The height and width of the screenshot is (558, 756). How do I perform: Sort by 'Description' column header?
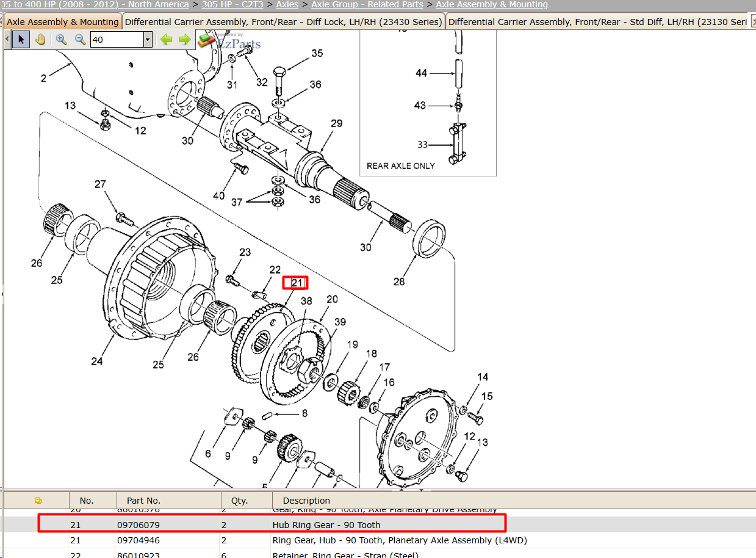coord(306,501)
